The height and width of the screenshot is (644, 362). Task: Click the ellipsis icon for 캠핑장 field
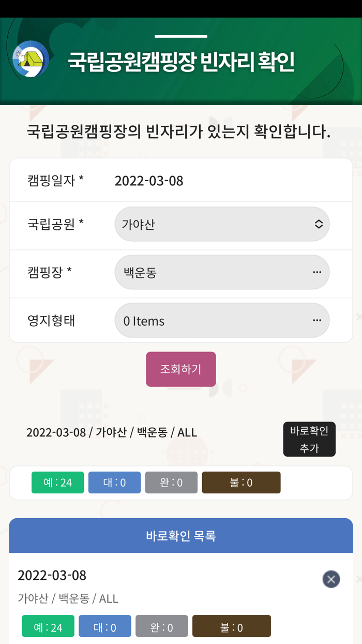point(317,272)
